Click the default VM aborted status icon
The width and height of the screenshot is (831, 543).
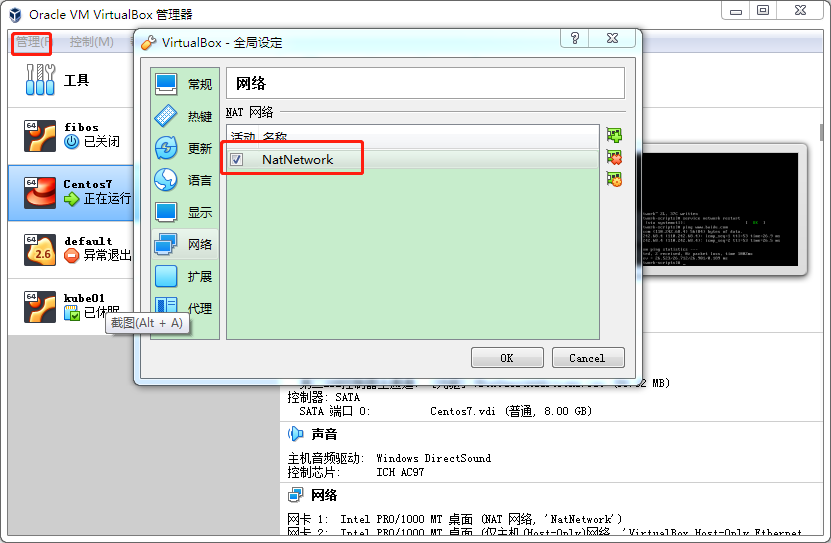(72, 256)
